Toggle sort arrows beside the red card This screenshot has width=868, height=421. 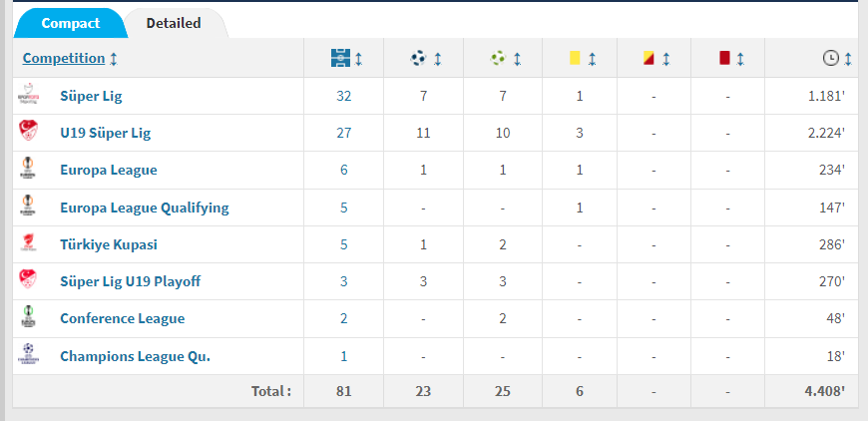pyautogui.click(x=740, y=59)
